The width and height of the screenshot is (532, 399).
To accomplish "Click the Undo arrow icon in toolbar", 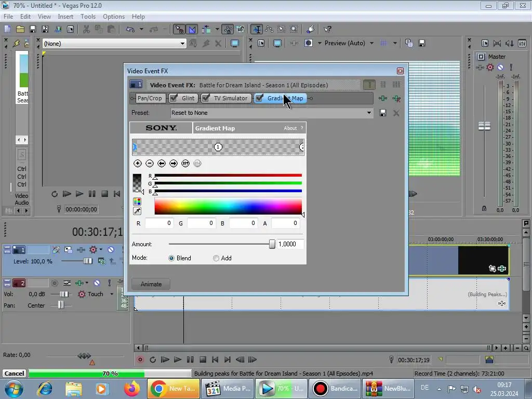I will click(130, 29).
